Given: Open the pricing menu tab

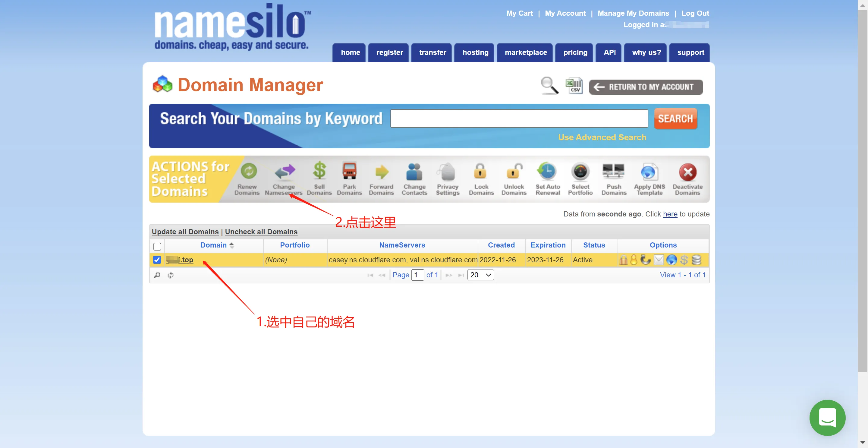Looking at the screenshot, I should 574,52.
